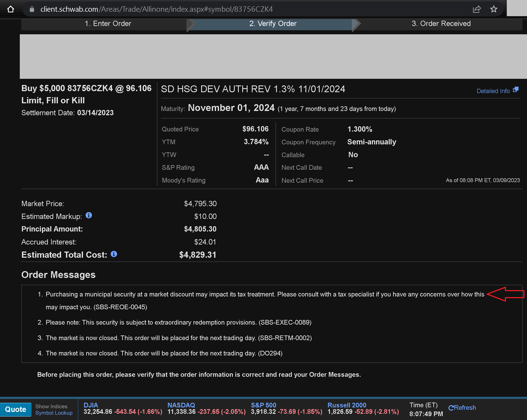Viewport: 527px width, 420px height.
Task: Click the browser home icon
Action: coord(10,9)
